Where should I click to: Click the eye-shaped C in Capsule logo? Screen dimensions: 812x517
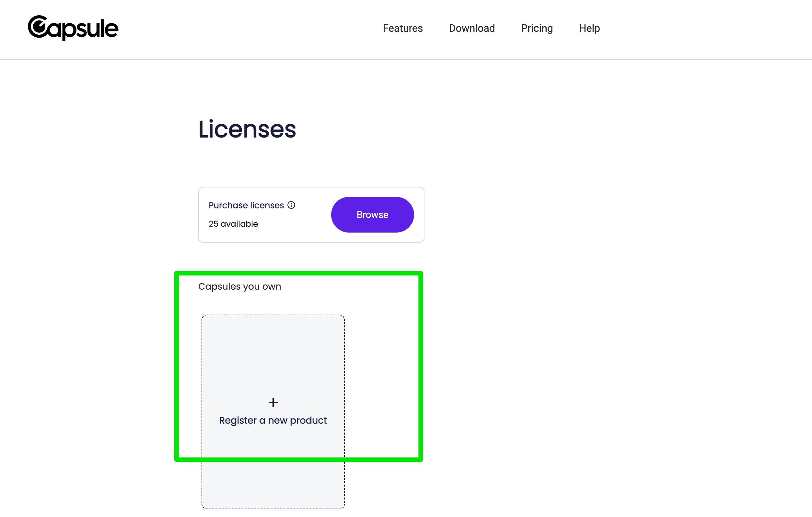tap(38, 27)
